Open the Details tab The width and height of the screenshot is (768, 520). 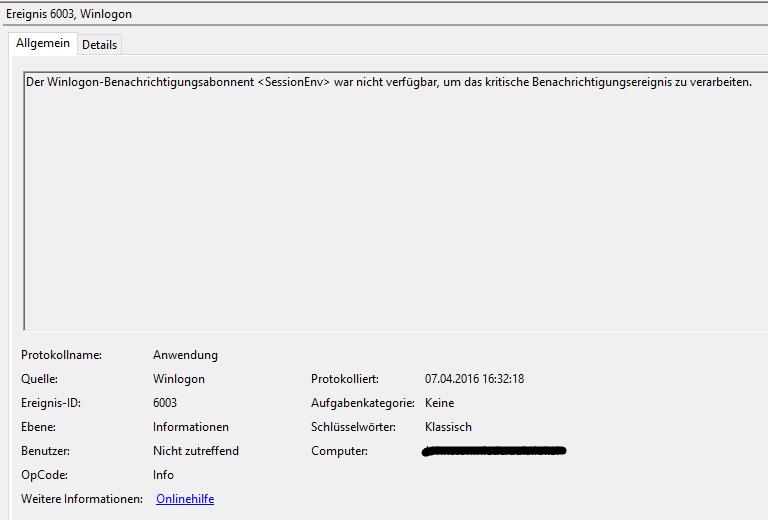(x=99, y=45)
